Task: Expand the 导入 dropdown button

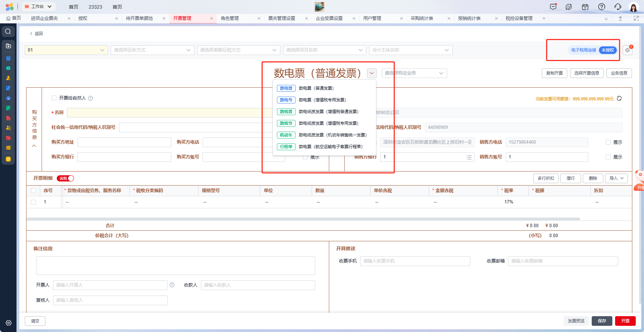Action: (616, 178)
